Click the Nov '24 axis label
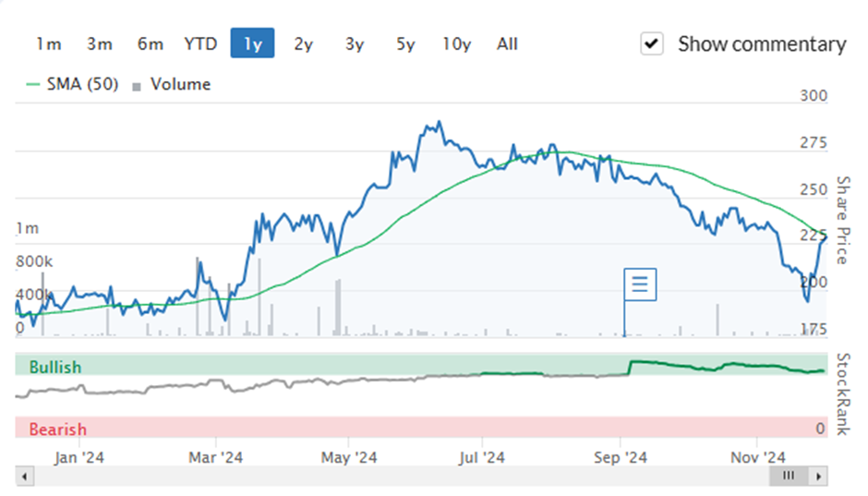 757,458
